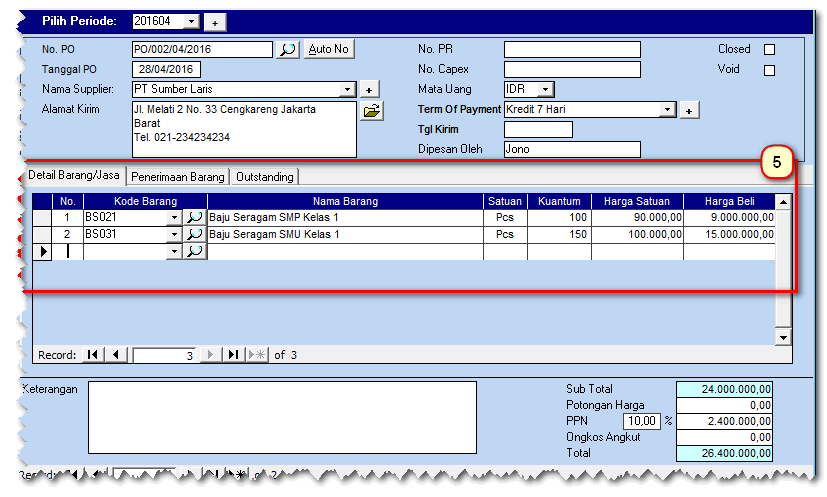The height and width of the screenshot is (497, 827).
Task: Go to first record in navigator
Action: point(93,355)
